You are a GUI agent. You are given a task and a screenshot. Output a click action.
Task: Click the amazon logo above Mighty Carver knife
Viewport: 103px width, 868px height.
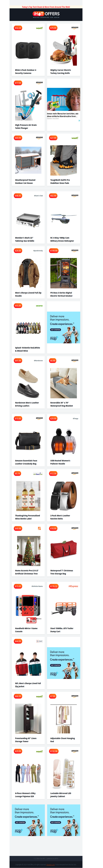coord(75,28)
